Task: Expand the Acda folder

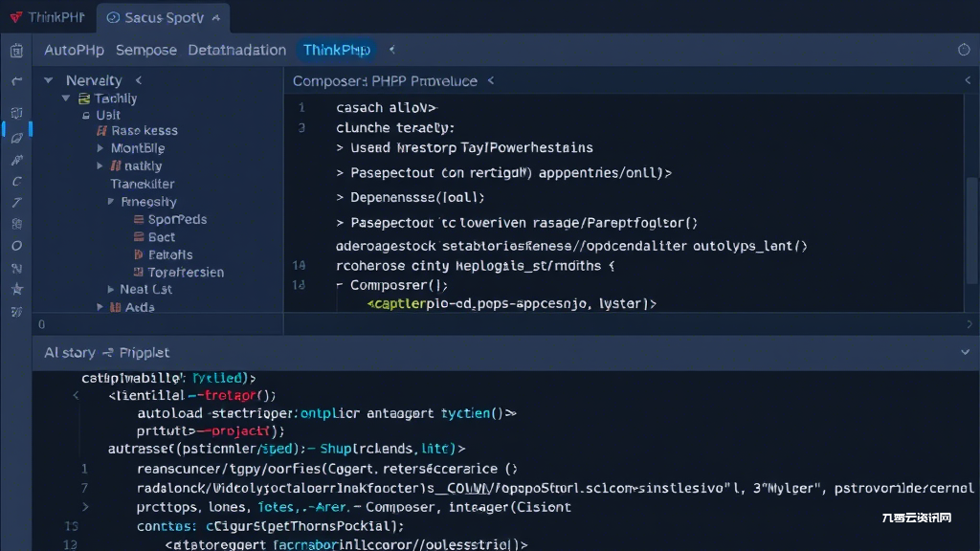Action: (x=100, y=307)
